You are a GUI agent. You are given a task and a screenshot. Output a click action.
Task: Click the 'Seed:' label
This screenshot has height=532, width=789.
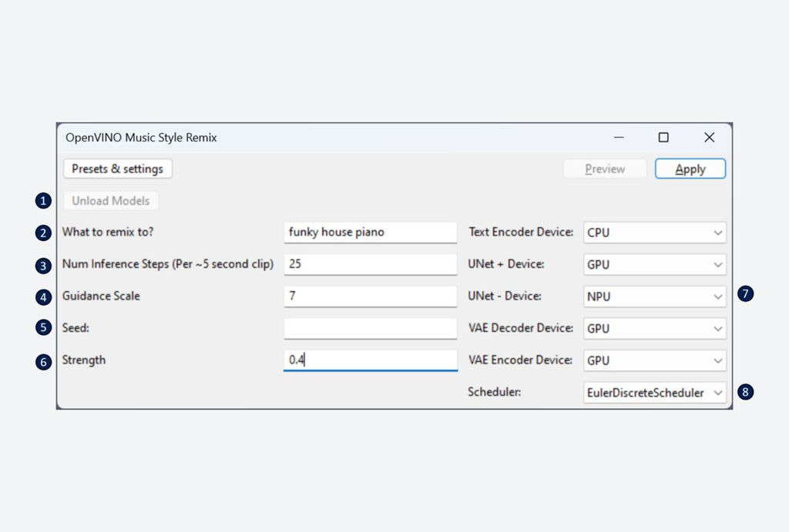point(76,328)
